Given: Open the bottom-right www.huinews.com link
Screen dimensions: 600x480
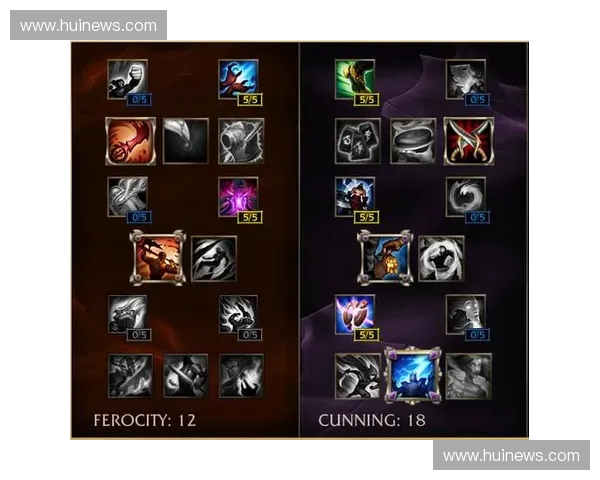Looking at the screenshot, I should coord(511,456).
